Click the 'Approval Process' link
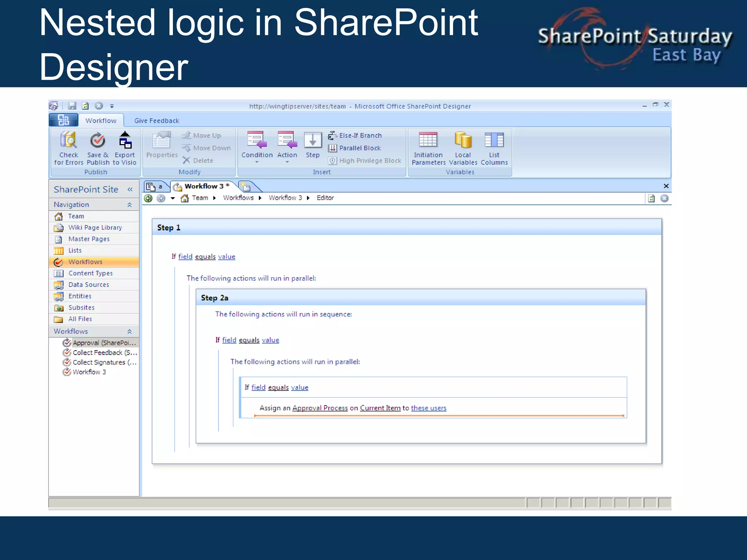This screenshot has height=560, width=747. pos(320,408)
